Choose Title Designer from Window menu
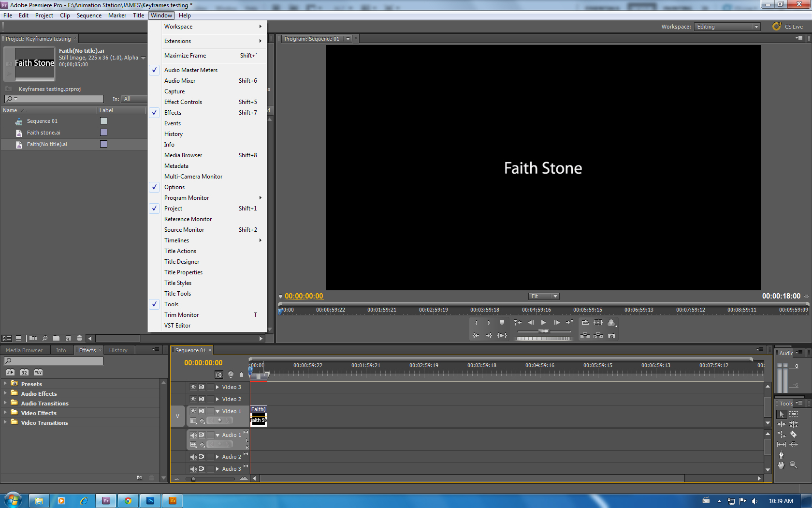This screenshot has height=508, width=812. pyautogui.click(x=208, y=262)
